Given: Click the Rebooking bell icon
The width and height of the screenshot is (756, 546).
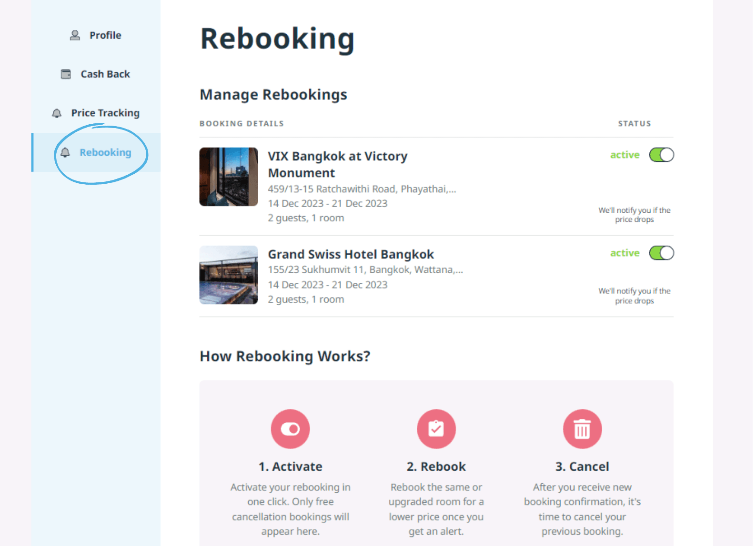Looking at the screenshot, I should [65, 152].
